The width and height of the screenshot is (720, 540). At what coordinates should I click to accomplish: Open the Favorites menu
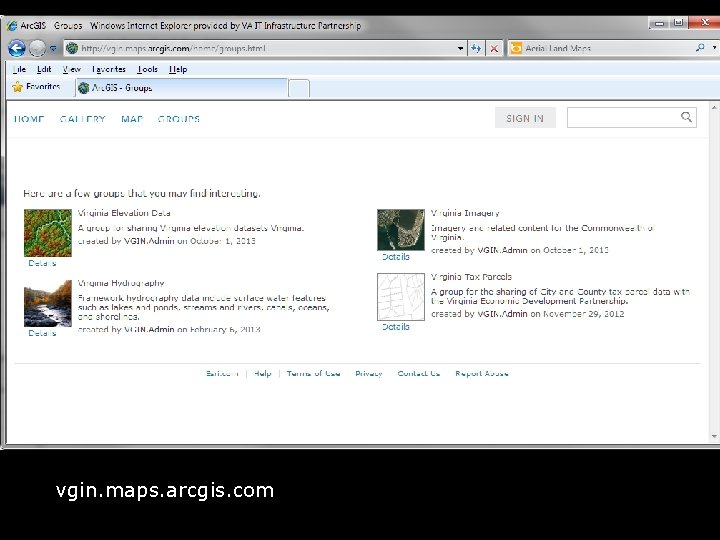tap(109, 69)
